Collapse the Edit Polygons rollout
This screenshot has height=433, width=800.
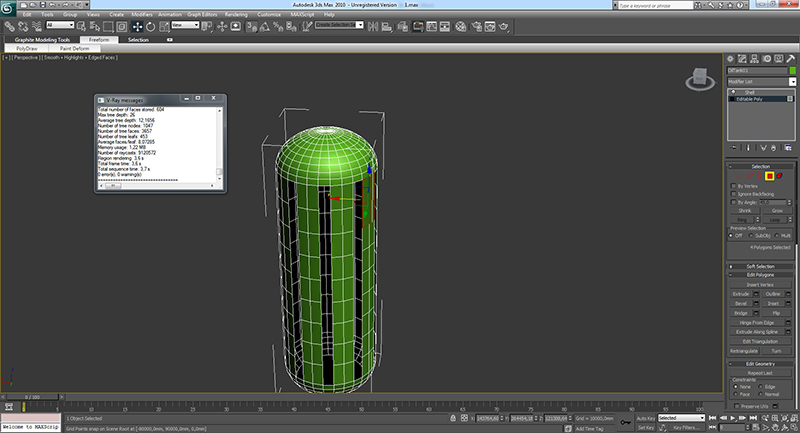click(760, 275)
